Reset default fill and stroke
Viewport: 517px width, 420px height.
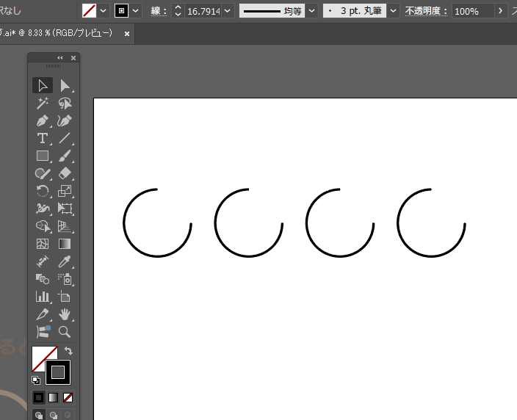pos(36,380)
